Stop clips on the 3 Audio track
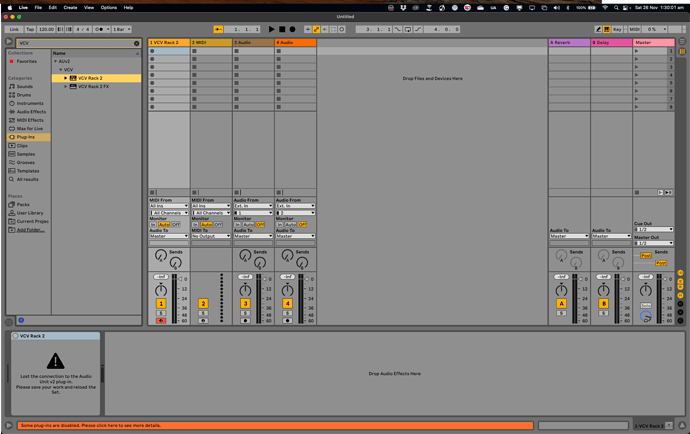The height and width of the screenshot is (434, 690). tap(236, 192)
